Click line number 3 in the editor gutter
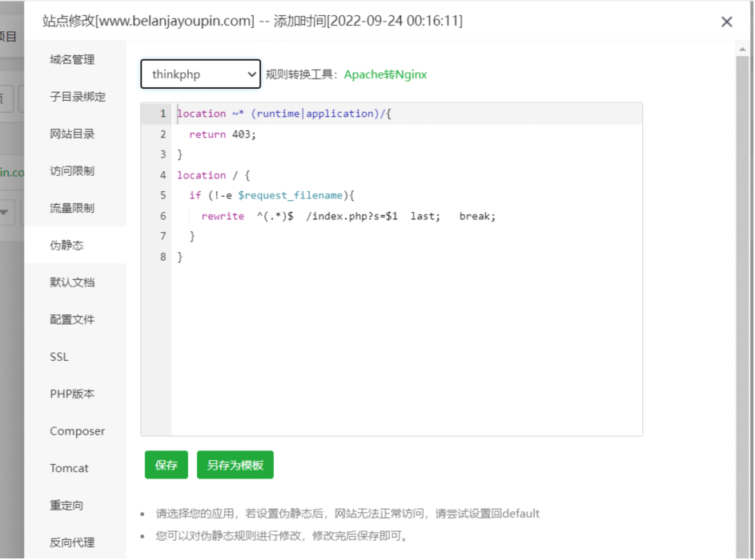The height and width of the screenshot is (560, 755). tap(163, 154)
